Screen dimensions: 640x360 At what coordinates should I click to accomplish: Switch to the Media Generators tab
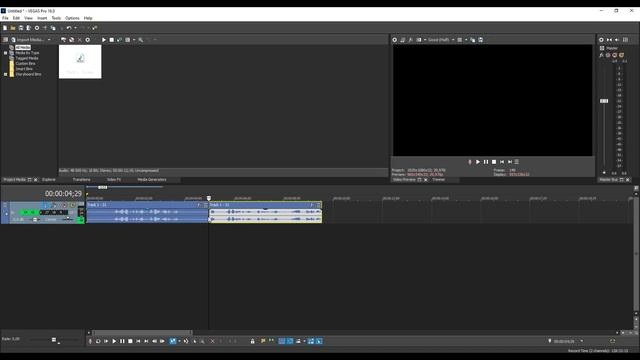(152, 180)
